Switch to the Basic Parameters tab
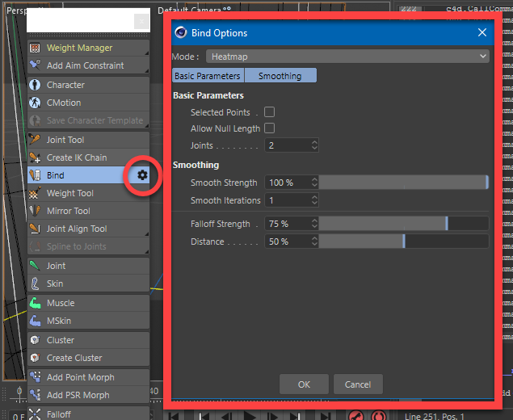Screen dimensions: 513x420 [x=208, y=76]
